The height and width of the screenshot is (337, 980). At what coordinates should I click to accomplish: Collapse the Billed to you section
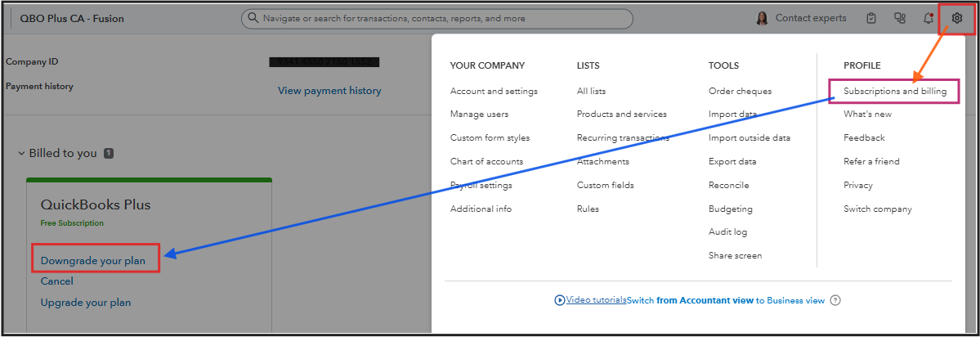point(21,153)
